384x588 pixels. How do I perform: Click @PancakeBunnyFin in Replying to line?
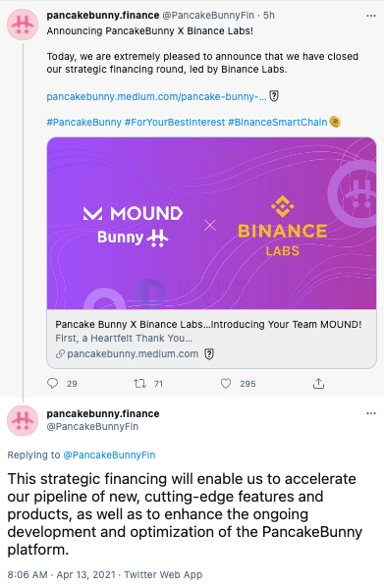(109, 454)
